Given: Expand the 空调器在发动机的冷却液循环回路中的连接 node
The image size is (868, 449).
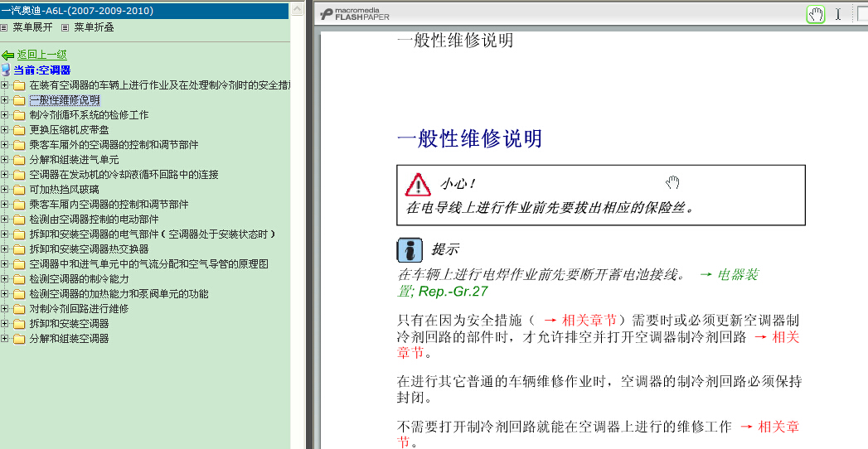Looking at the screenshot, I should coord(4,175).
